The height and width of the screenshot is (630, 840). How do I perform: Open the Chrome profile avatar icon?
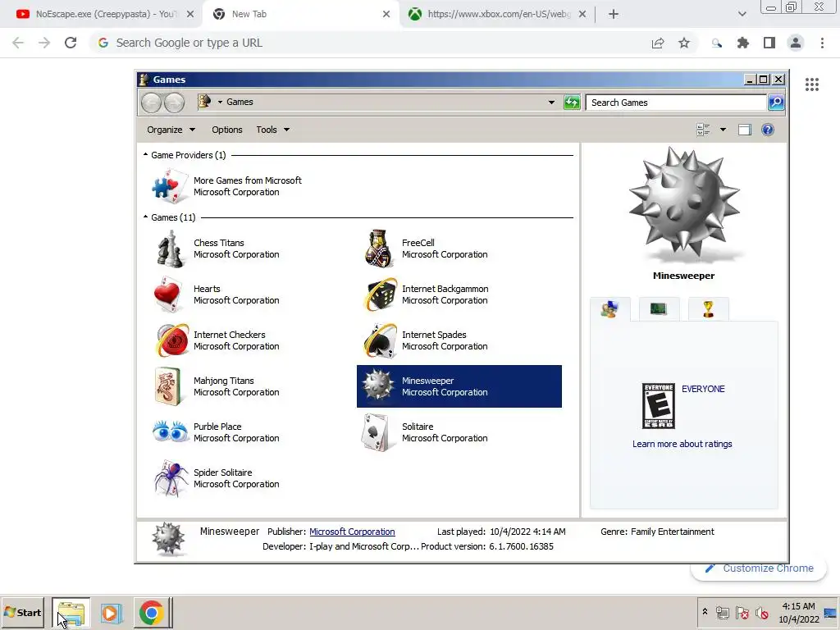(x=796, y=43)
